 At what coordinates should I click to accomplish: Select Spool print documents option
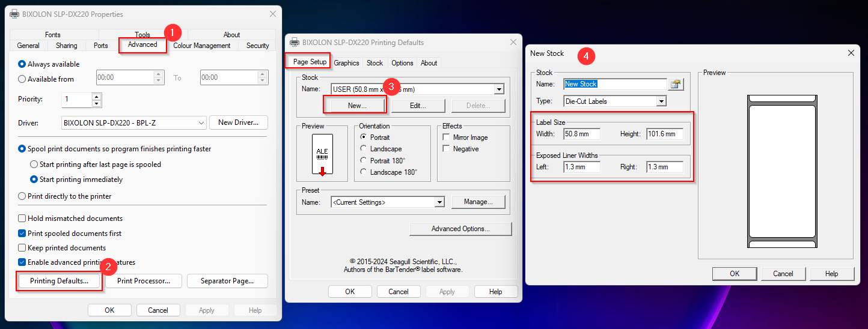click(x=22, y=149)
